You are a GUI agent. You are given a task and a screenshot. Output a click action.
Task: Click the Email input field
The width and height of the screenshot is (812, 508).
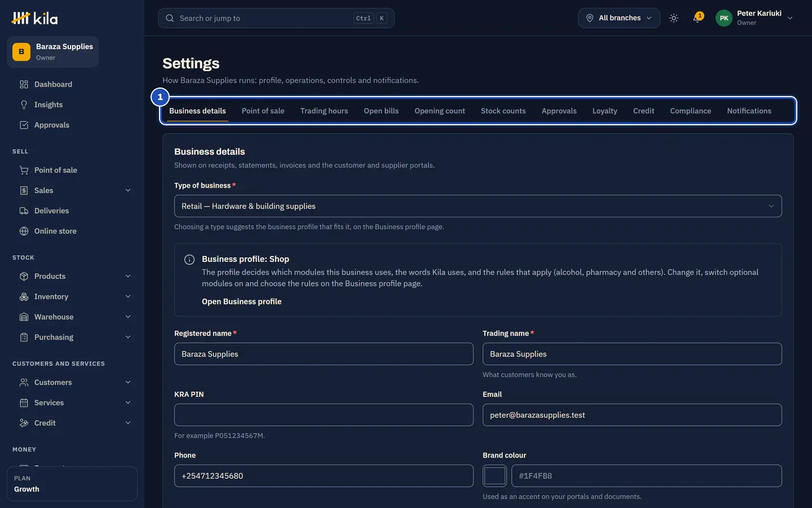click(632, 415)
